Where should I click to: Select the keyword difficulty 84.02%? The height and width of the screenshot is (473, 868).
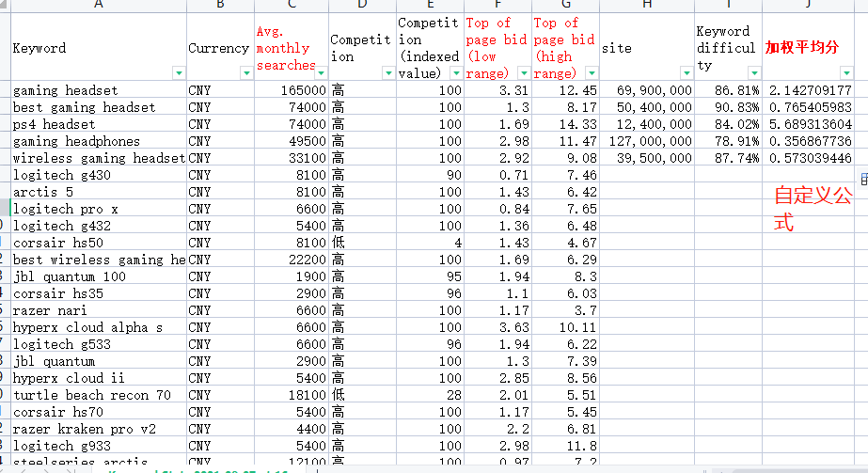[x=729, y=124]
